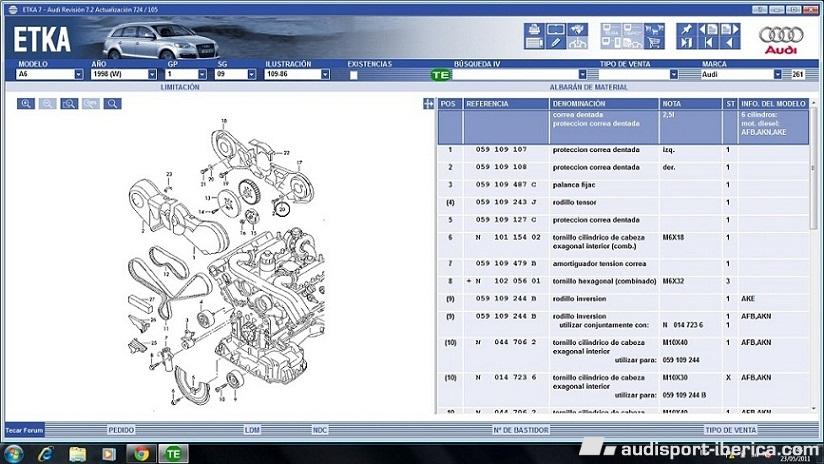Click the handshake icon in toolbar
Image resolution: width=824 pixels, height=464 pixels.
pyautogui.click(x=578, y=29)
